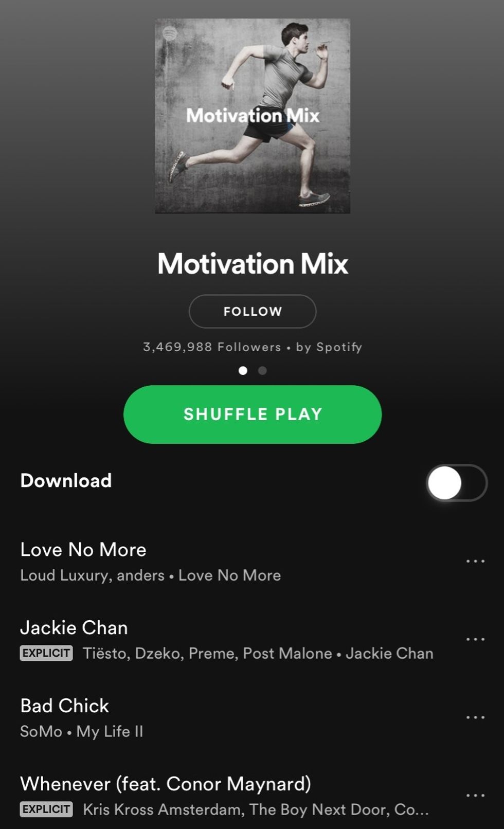Click the Spotify logo on cover art
Image resolution: width=504 pixels, height=829 pixels.
(x=170, y=33)
